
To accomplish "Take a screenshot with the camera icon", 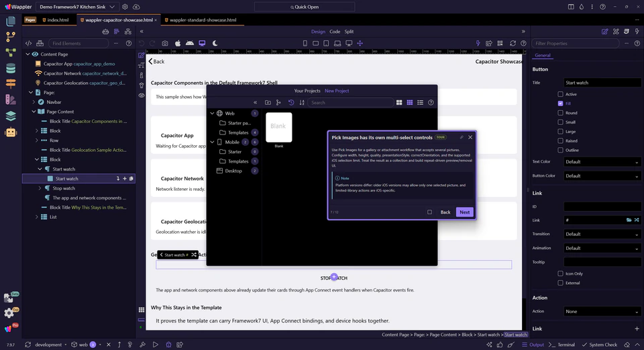I will click(x=165, y=43).
